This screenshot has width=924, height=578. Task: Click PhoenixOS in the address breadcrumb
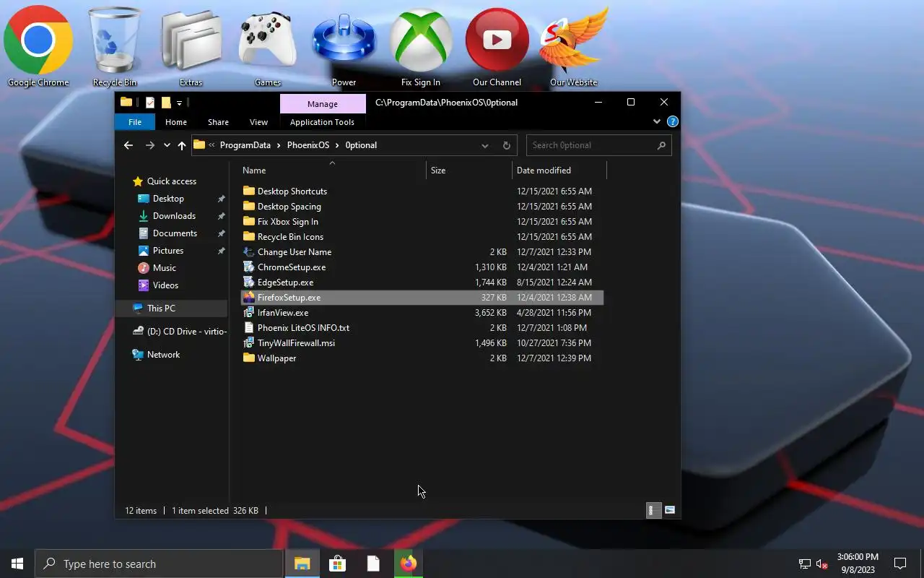308,145
